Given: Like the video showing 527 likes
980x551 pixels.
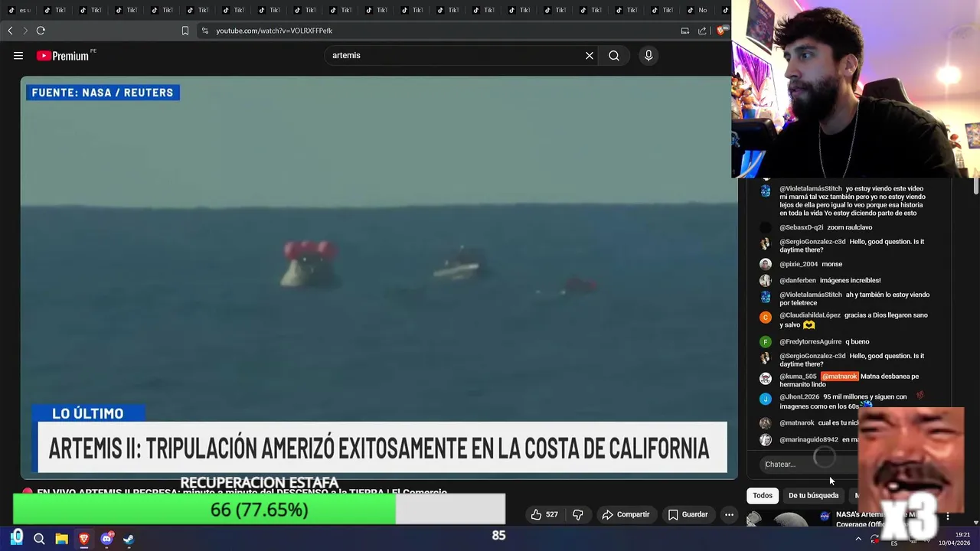Looking at the screenshot, I should (544, 514).
